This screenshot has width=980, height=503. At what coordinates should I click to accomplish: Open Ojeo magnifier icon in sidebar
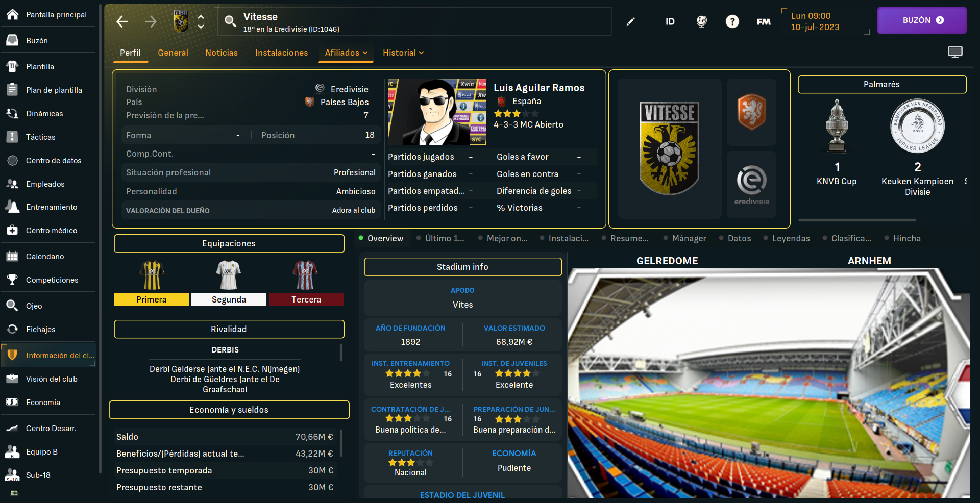tap(13, 306)
